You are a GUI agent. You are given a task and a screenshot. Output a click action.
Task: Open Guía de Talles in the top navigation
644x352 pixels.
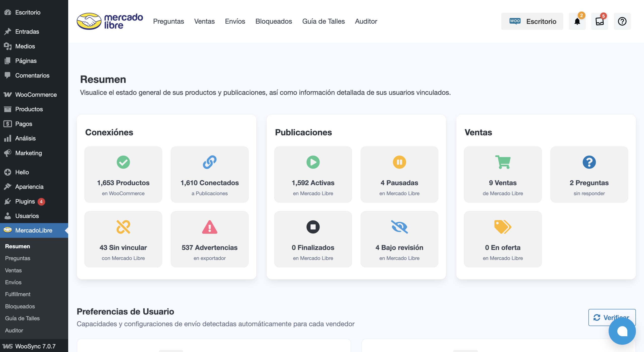pos(324,21)
